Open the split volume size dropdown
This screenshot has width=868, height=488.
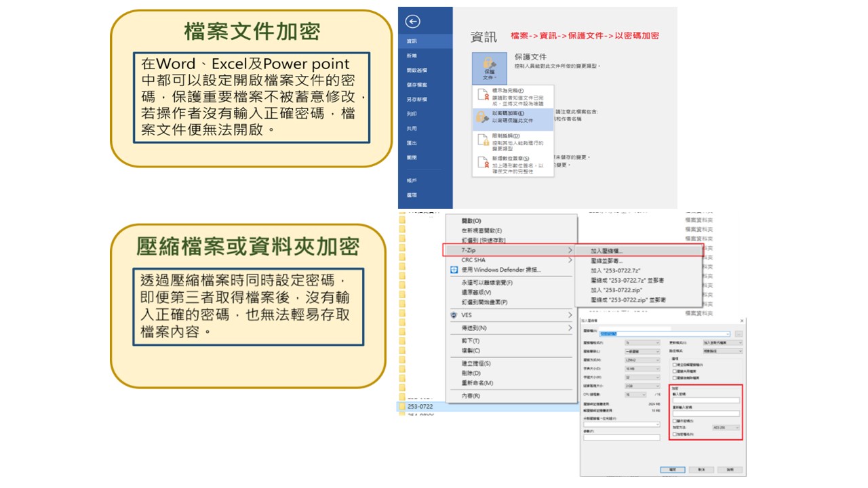click(621, 424)
